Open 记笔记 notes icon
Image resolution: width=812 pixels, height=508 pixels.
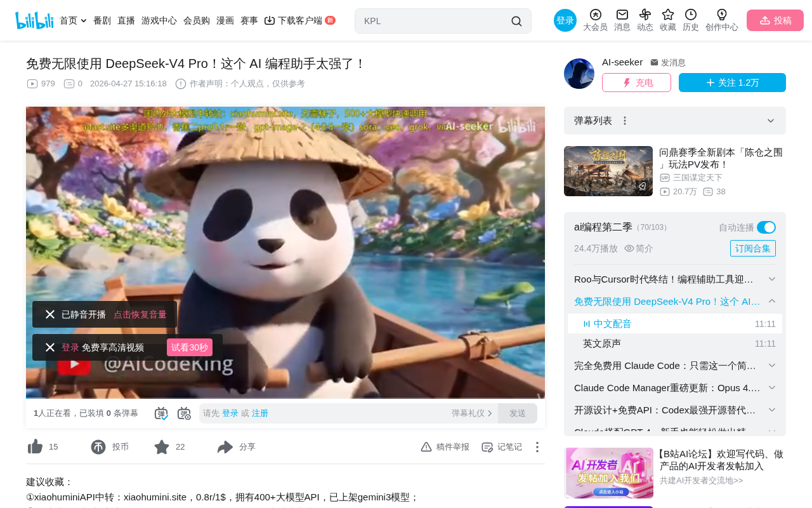[487, 447]
